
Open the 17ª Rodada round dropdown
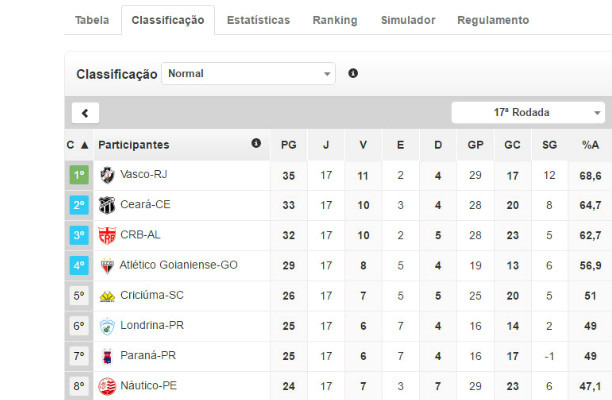pos(528,113)
